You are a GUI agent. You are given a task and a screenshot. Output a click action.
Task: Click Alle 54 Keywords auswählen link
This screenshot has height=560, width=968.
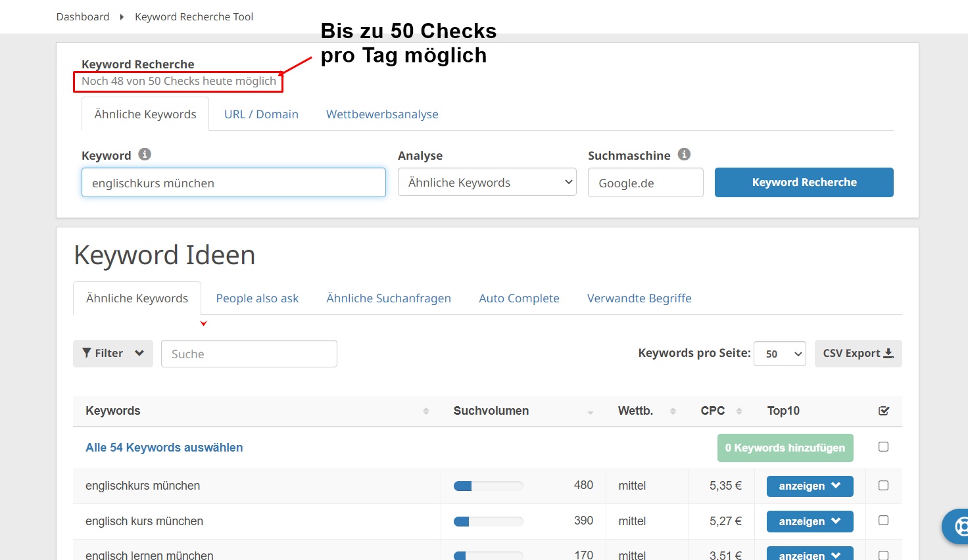tap(164, 448)
